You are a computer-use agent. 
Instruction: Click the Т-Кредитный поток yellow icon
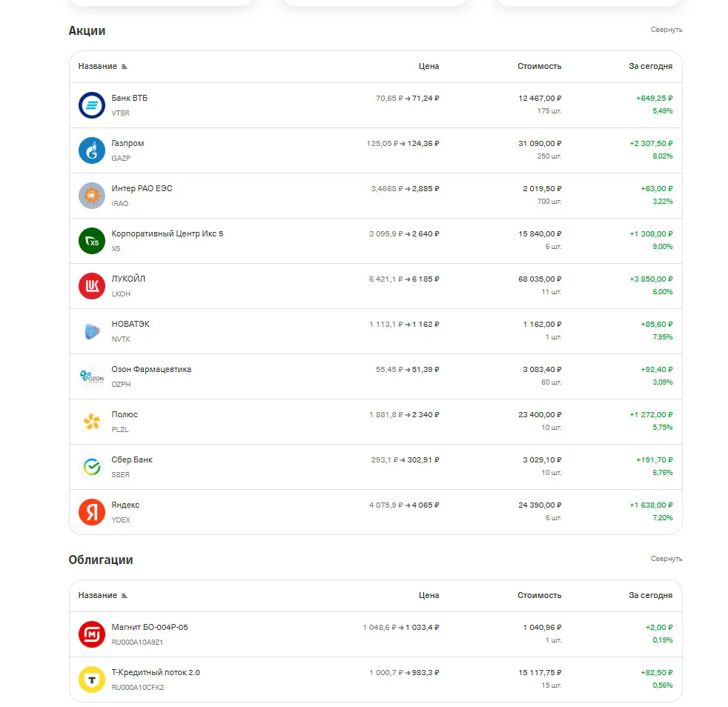point(92,680)
